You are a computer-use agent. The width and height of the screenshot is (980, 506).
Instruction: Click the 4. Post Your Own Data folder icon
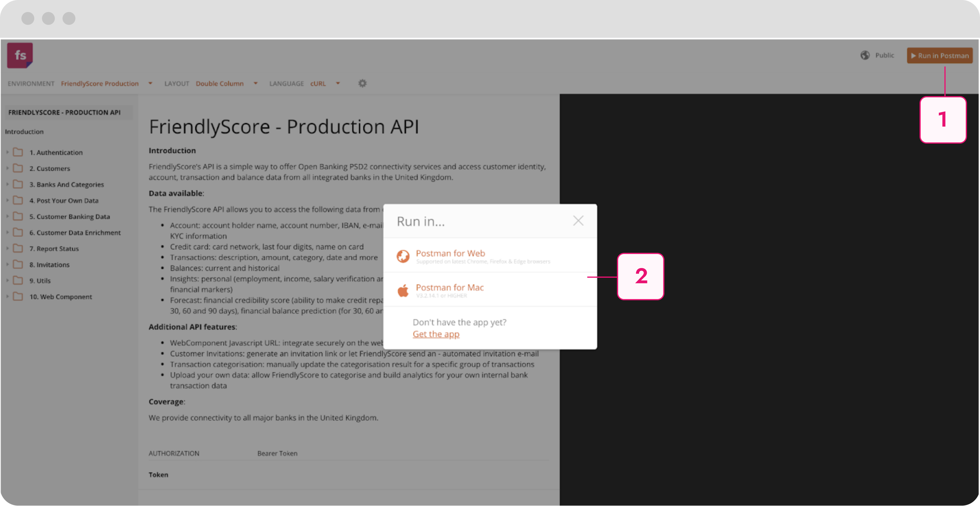click(18, 200)
